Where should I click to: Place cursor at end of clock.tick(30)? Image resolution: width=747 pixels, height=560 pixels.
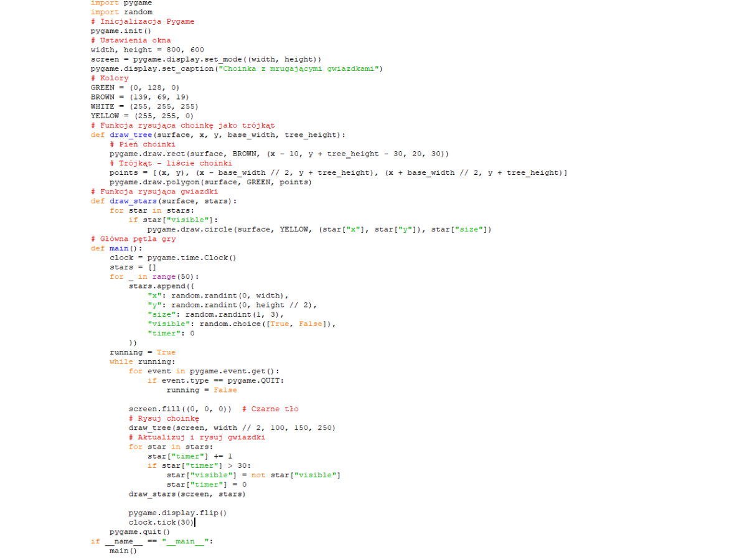(x=195, y=523)
